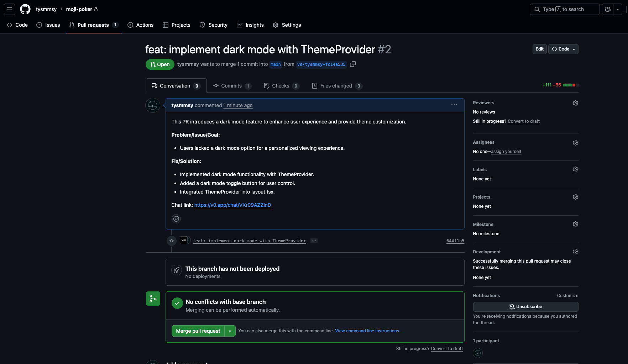
Task: Open the comment options ellipsis menu
Action: (x=454, y=105)
